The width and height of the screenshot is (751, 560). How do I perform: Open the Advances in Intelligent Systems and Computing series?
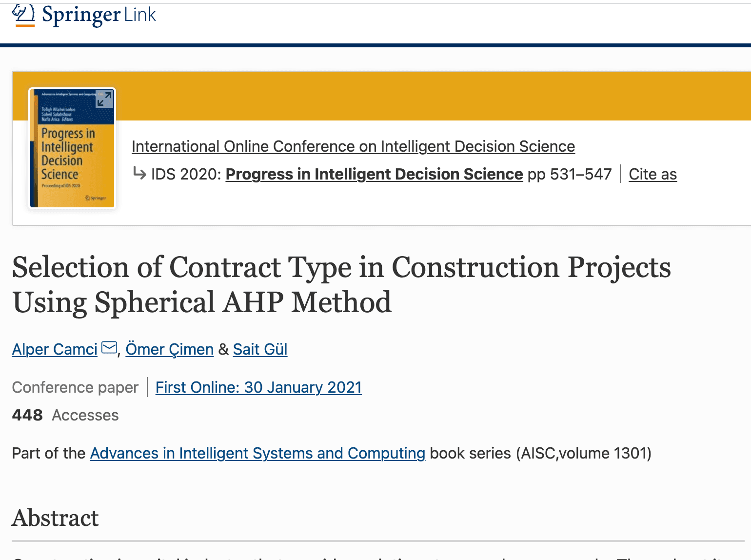coord(257,453)
